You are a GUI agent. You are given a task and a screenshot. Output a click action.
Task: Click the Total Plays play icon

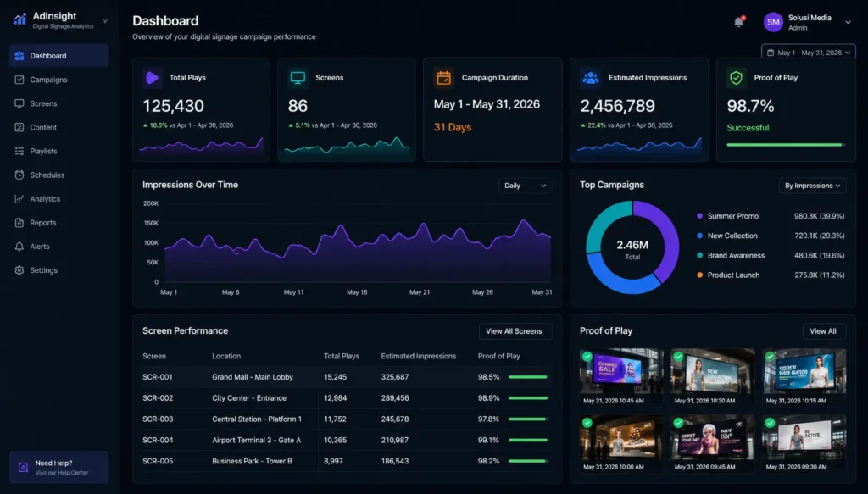click(x=153, y=78)
